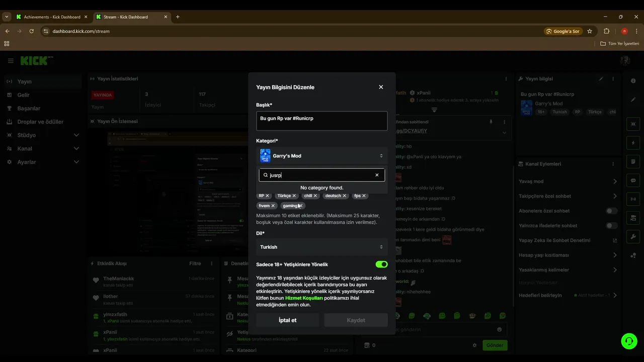Open Hesap yaşı kısıtlaması settings
Screen dimensions: 644x362
click(615, 255)
